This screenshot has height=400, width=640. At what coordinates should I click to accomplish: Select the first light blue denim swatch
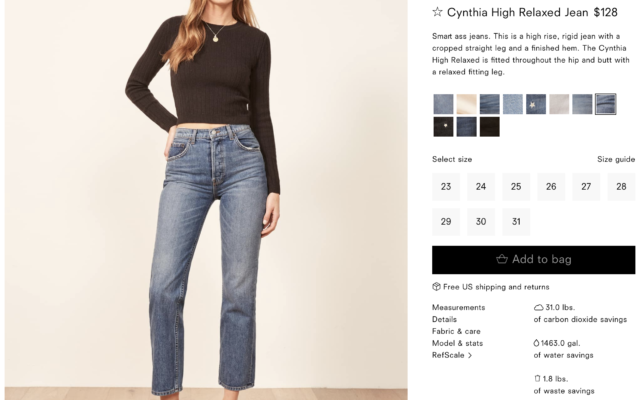[x=443, y=104]
